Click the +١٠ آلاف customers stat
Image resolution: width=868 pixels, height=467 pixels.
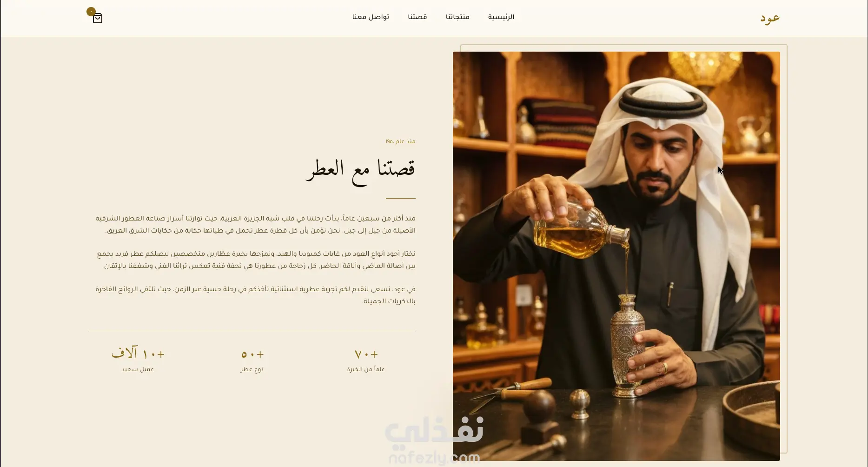click(138, 354)
